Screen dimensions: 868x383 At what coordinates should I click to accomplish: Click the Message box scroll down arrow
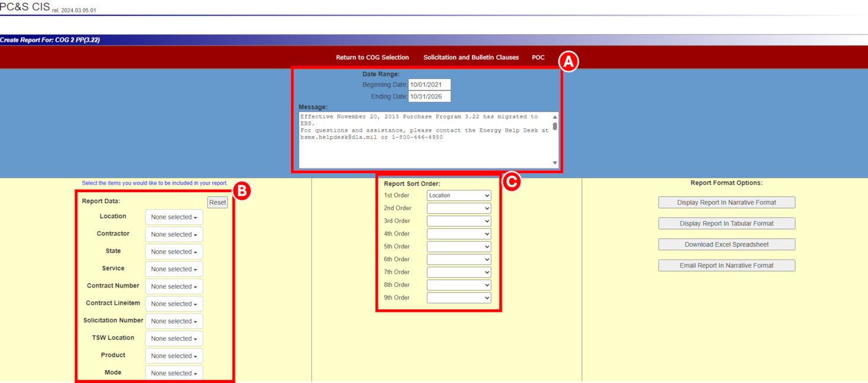pos(555,163)
